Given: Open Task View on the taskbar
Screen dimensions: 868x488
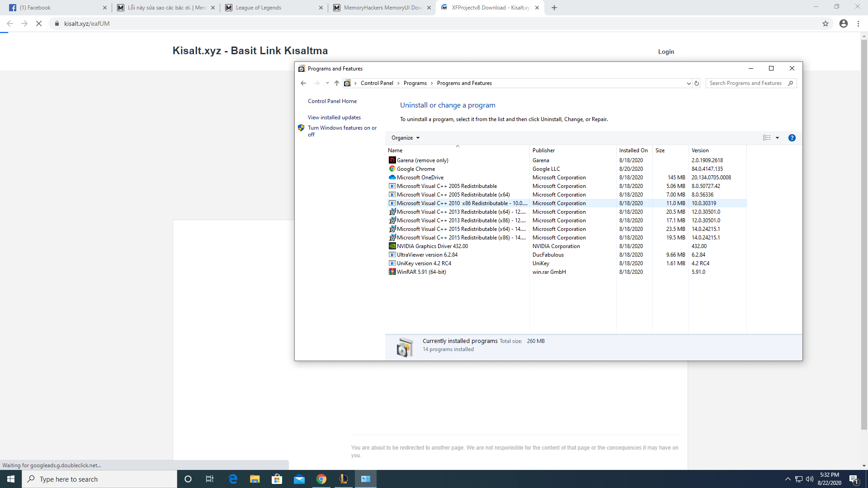Looking at the screenshot, I should (x=210, y=479).
